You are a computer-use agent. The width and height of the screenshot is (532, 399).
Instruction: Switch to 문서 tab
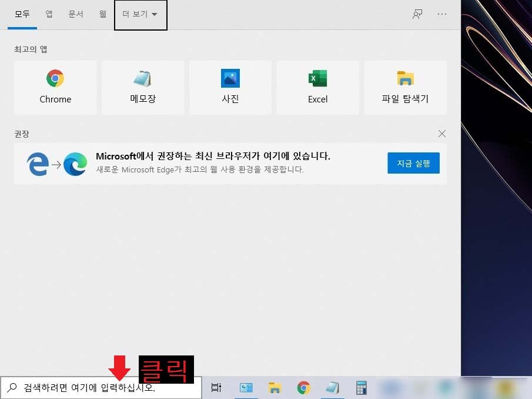click(x=76, y=14)
